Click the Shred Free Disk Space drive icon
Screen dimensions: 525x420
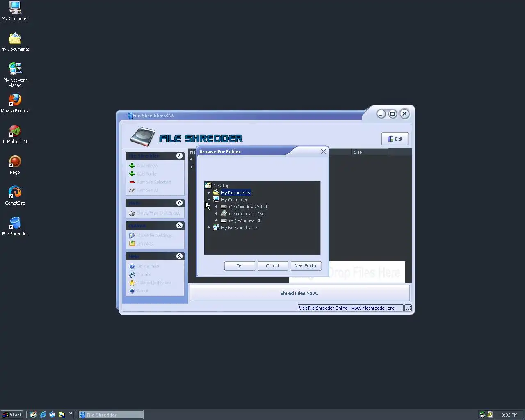coord(132,213)
